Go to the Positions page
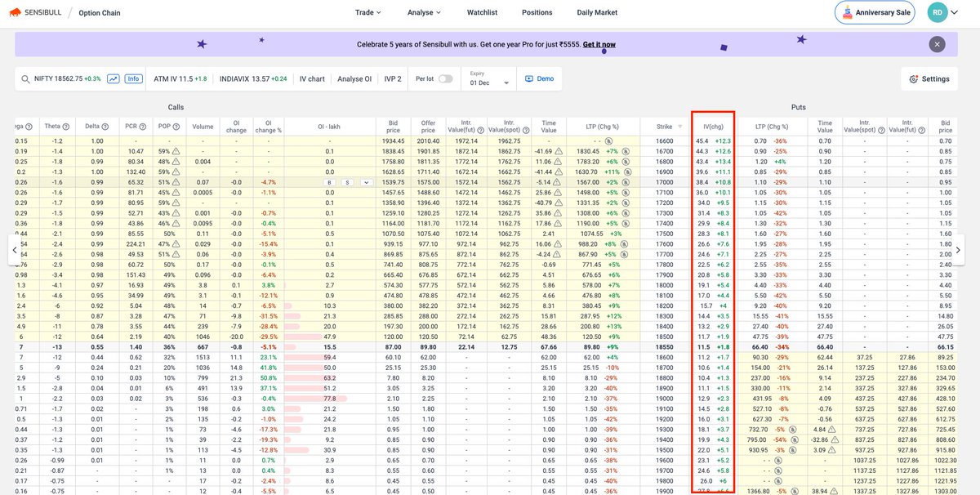This screenshot has width=980, height=495. [x=537, y=12]
